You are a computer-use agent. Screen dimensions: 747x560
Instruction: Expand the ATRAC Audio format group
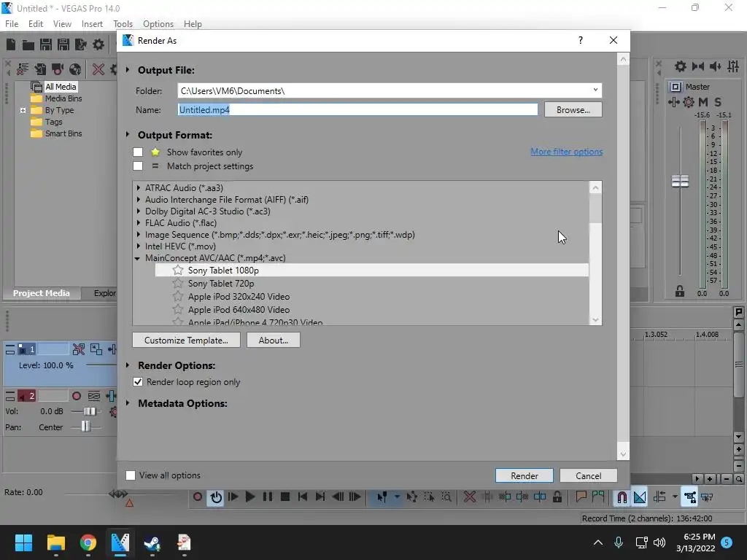coord(138,187)
